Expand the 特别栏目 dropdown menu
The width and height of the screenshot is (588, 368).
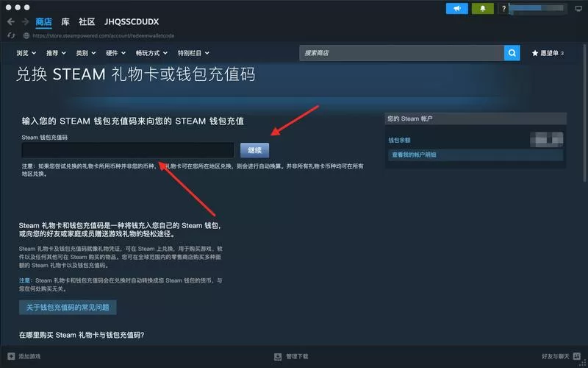click(x=193, y=53)
